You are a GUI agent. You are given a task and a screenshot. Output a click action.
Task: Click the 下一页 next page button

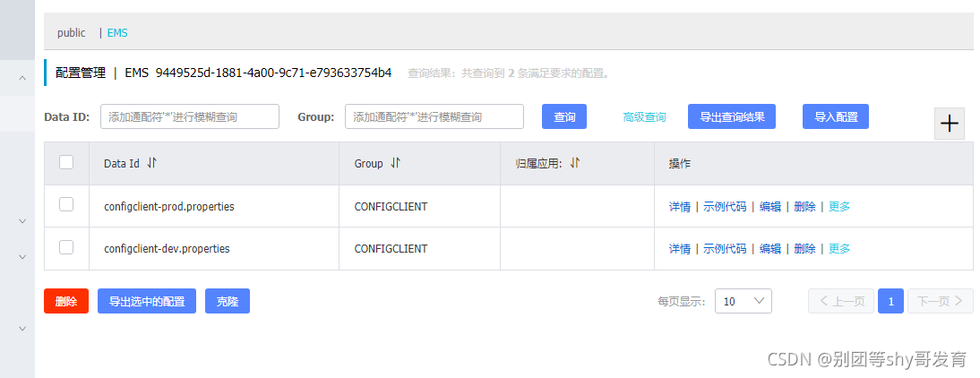(940, 301)
